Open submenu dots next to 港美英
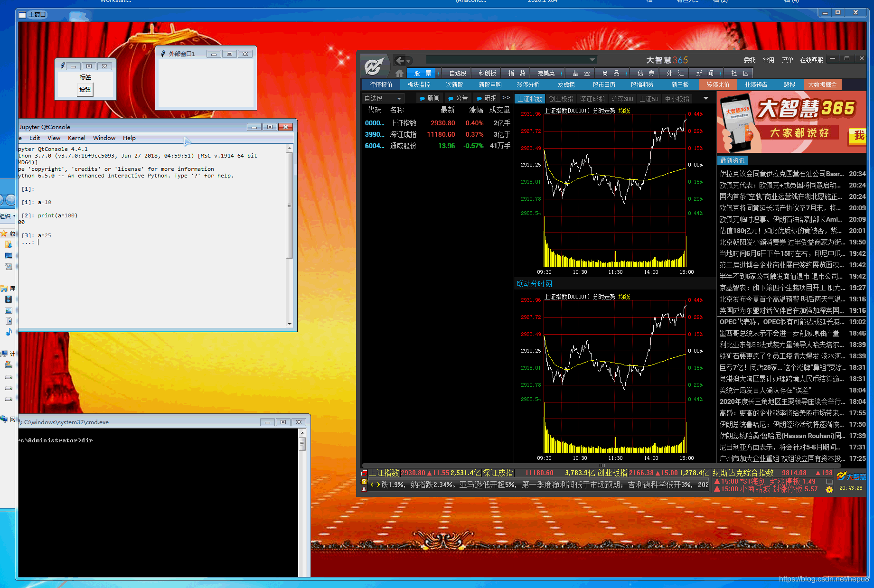874x588 pixels. point(562,73)
